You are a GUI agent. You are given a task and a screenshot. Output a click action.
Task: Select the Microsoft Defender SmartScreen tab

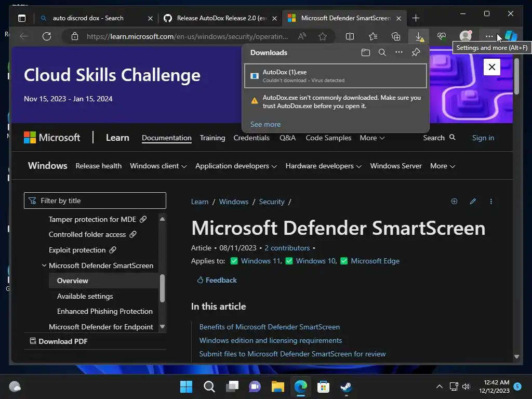click(345, 18)
